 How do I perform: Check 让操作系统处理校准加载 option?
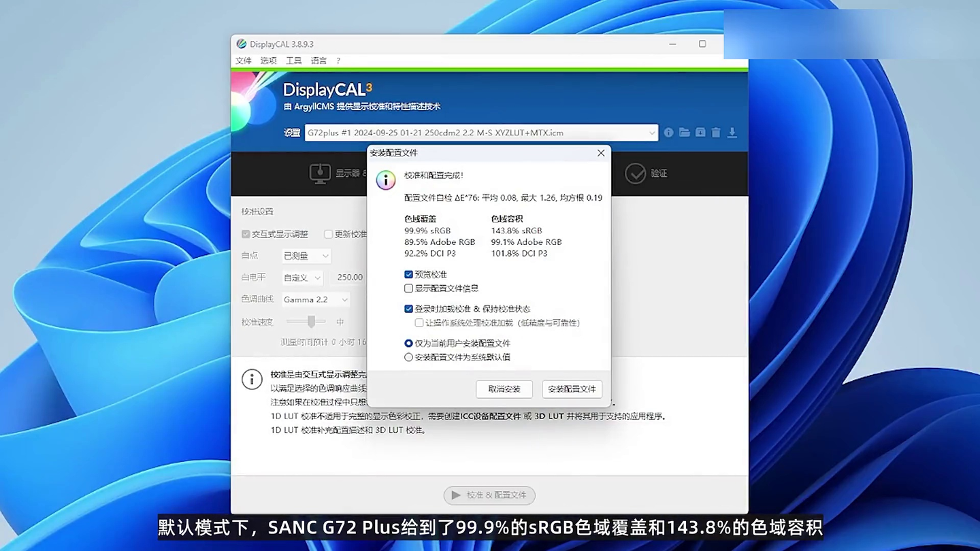click(x=419, y=322)
